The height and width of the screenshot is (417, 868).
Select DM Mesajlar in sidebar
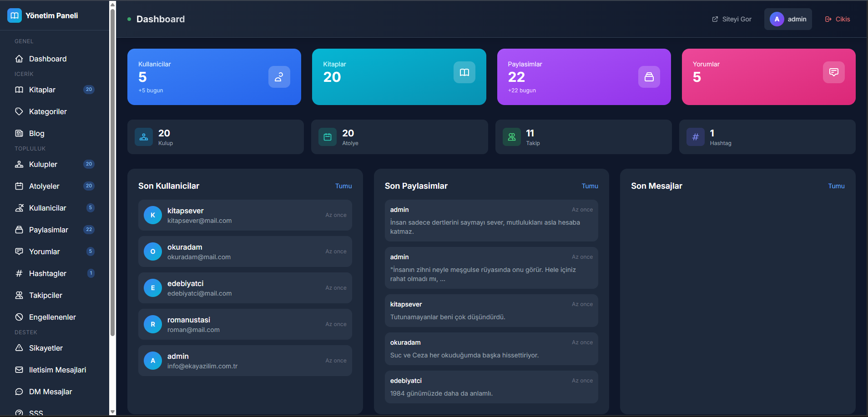50,392
